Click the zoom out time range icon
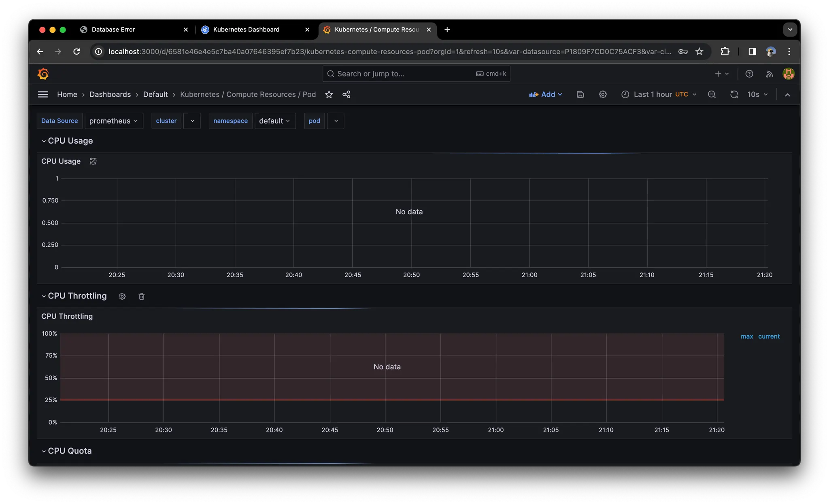This screenshot has width=829, height=504. tap(712, 94)
